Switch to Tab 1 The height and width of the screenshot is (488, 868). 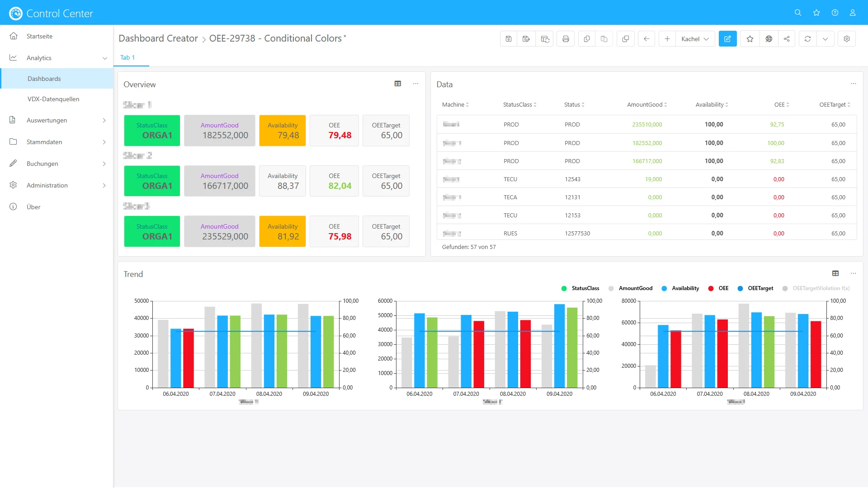click(128, 57)
